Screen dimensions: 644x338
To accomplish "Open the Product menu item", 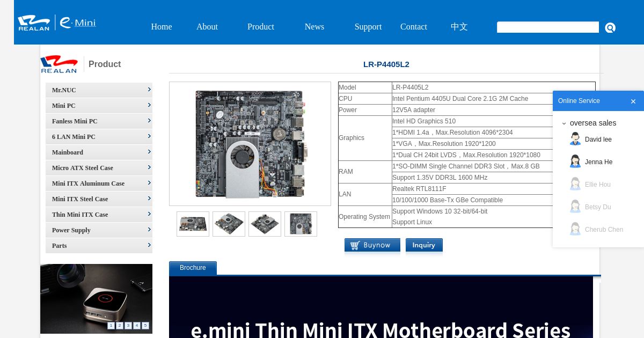I will [261, 27].
